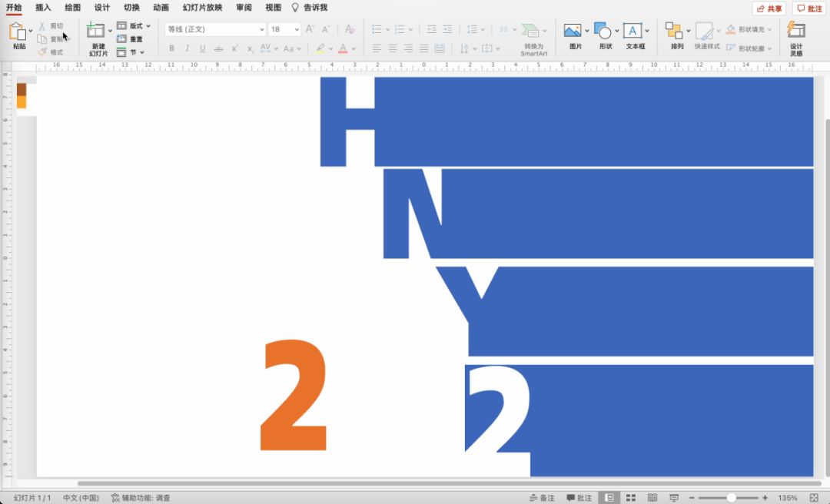830x504 pixels.
Task: Switch to the Slide Show (幻灯片放映) tab
Action: point(202,8)
